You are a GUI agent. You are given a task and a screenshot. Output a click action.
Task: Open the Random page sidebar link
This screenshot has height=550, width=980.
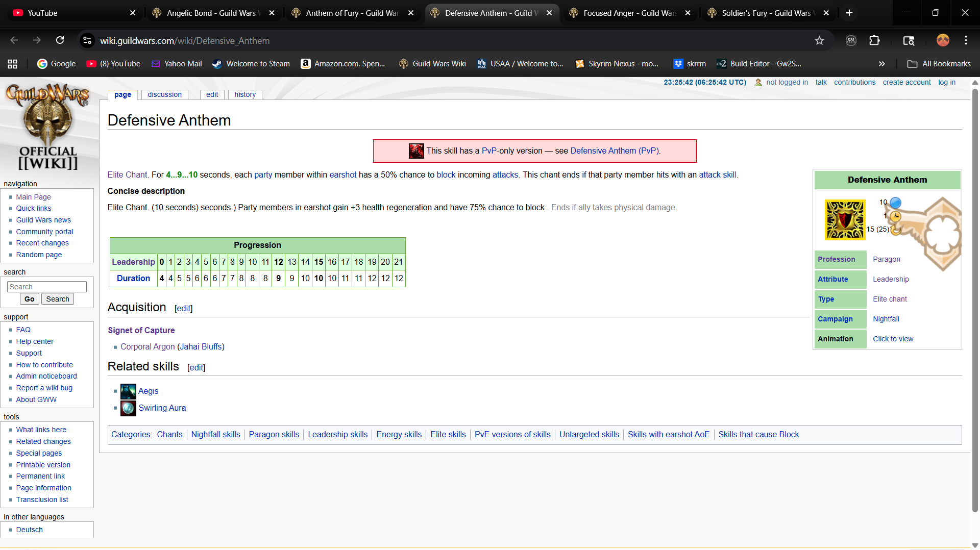click(x=39, y=255)
